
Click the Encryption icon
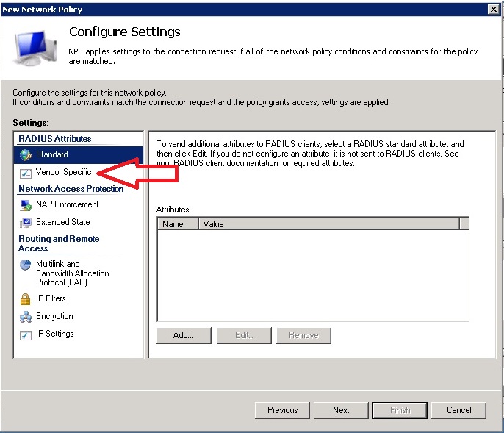[24, 316]
